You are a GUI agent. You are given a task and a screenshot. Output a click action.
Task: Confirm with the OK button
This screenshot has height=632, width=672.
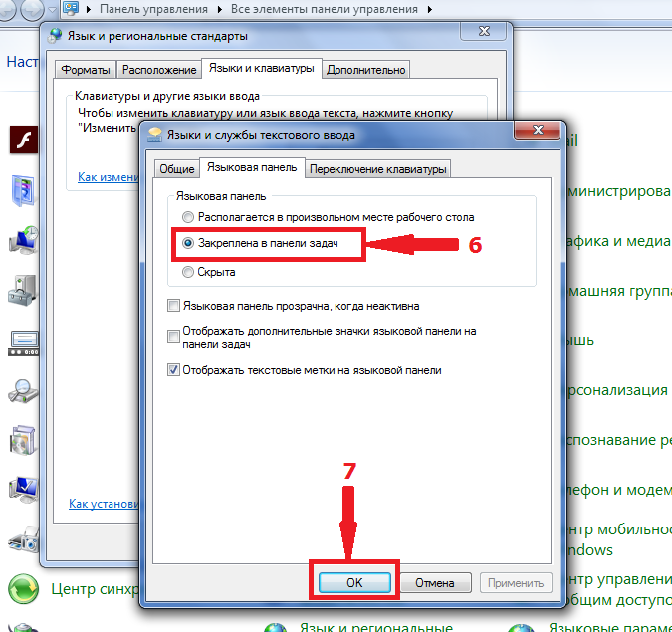354,582
